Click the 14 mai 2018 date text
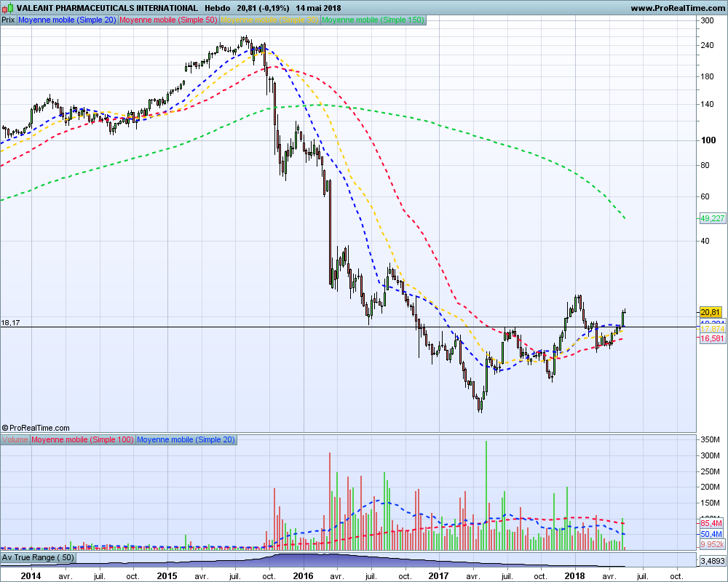 [x=318, y=8]
